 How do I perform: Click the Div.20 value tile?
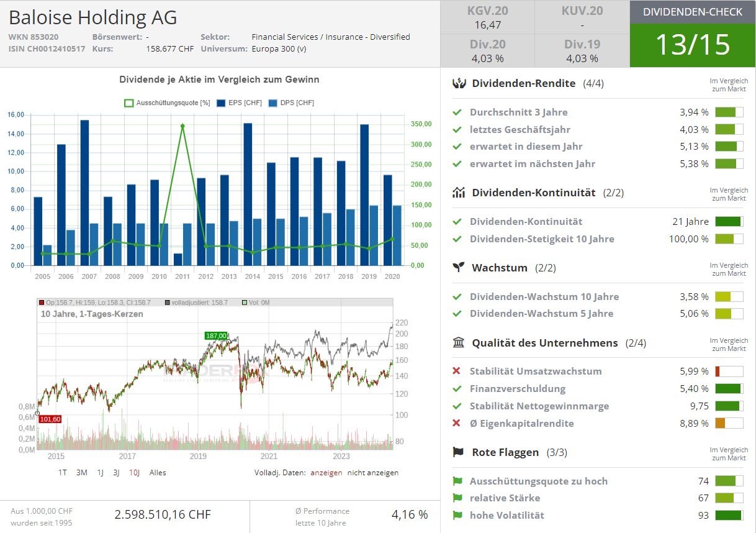[487, 51]
